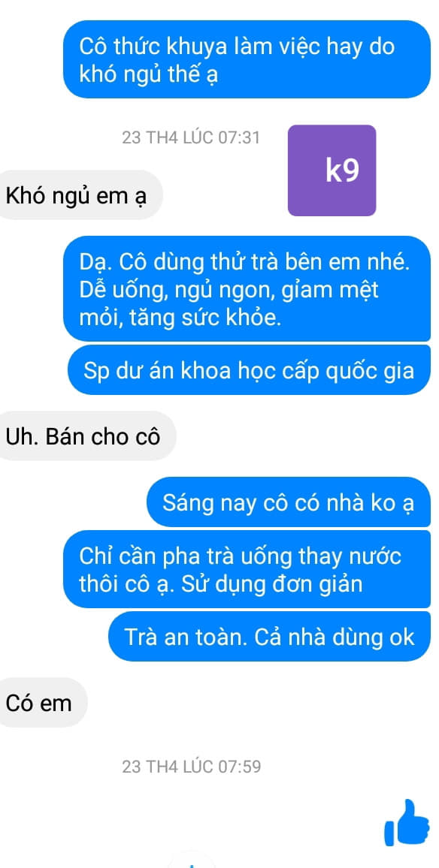Click the '23 TH4 LÚC 07:59' timestamp
Image resolution: width=439 pixels, height=868 pixels.
point(191,767)
